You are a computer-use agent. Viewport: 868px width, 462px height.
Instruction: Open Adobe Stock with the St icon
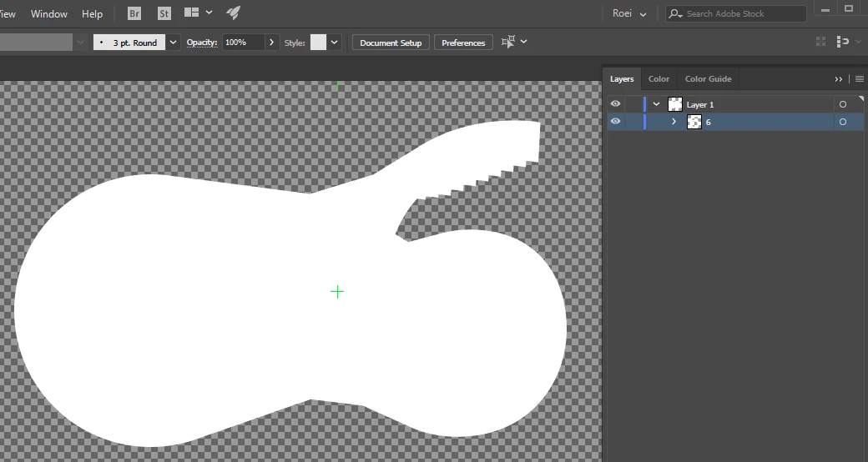pyautogui.click(x=164, y=13)
